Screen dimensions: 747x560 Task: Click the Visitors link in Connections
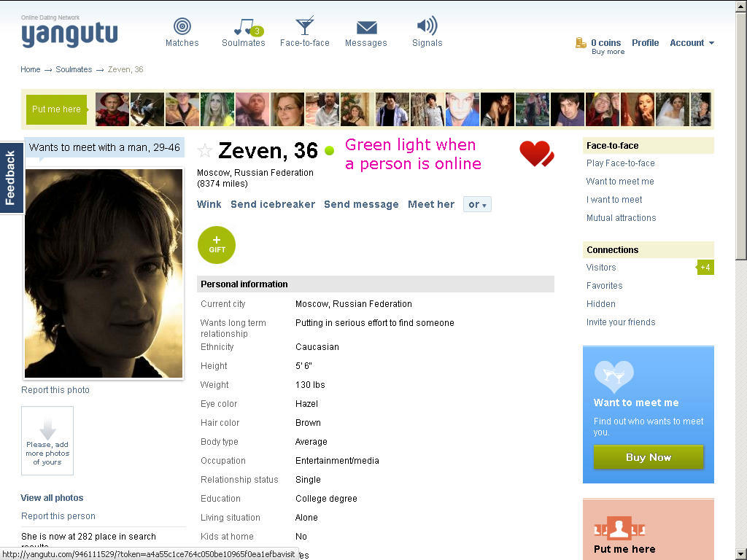(601, 268)
